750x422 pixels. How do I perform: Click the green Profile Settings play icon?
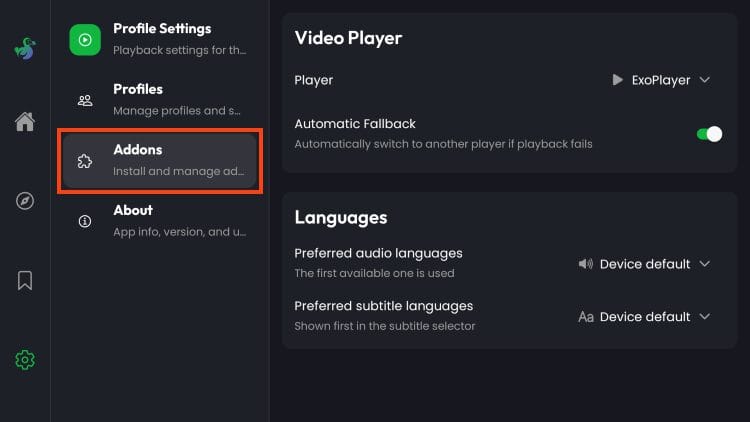(x=85, y=40)
